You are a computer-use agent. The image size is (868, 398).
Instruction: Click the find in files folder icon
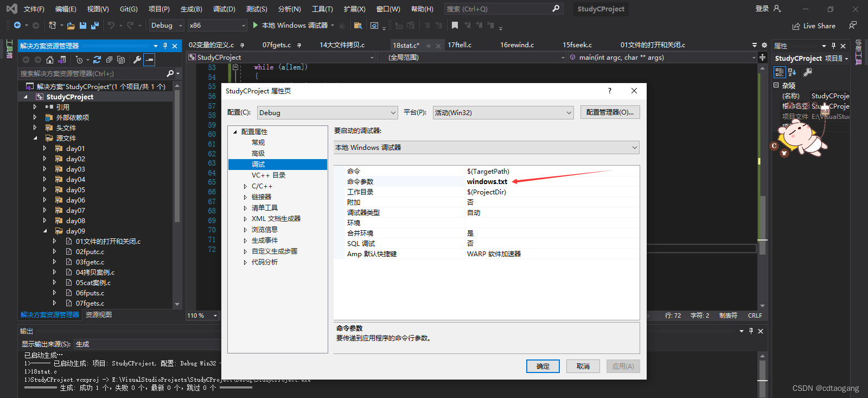358,26
